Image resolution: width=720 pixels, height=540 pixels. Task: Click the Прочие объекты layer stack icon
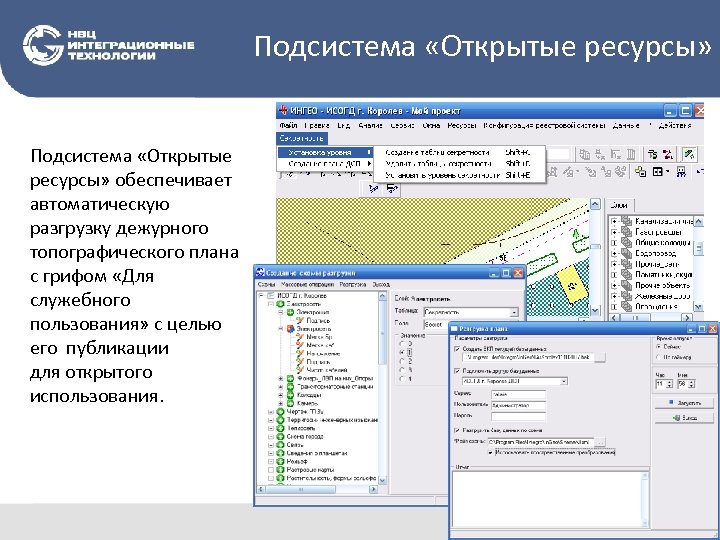point(626,285)
